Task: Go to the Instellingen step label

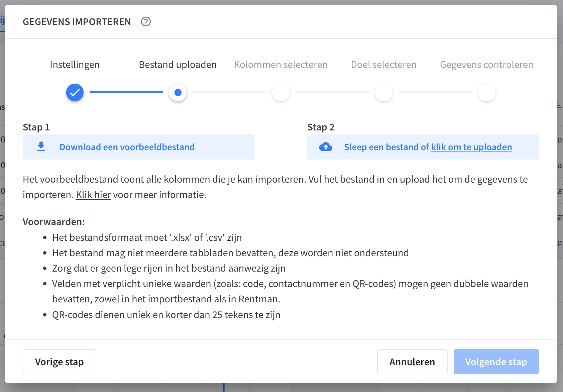Action: (x=75, y=65)
